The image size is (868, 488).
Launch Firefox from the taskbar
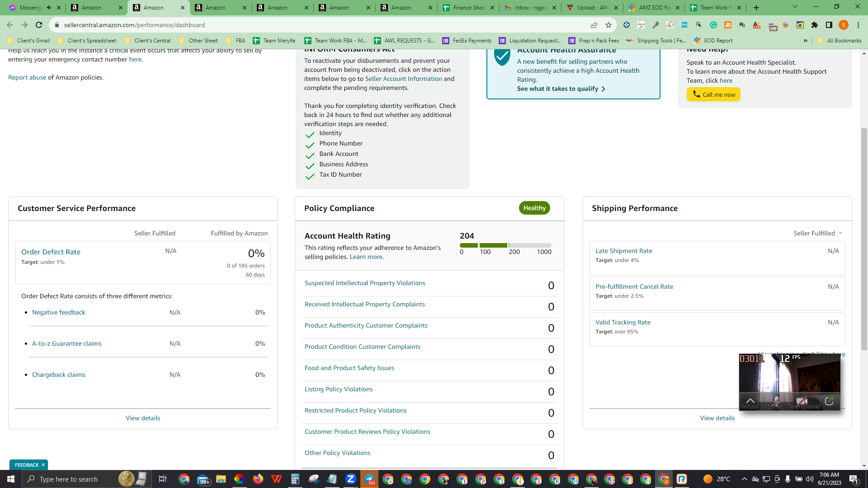coord(258,479)
